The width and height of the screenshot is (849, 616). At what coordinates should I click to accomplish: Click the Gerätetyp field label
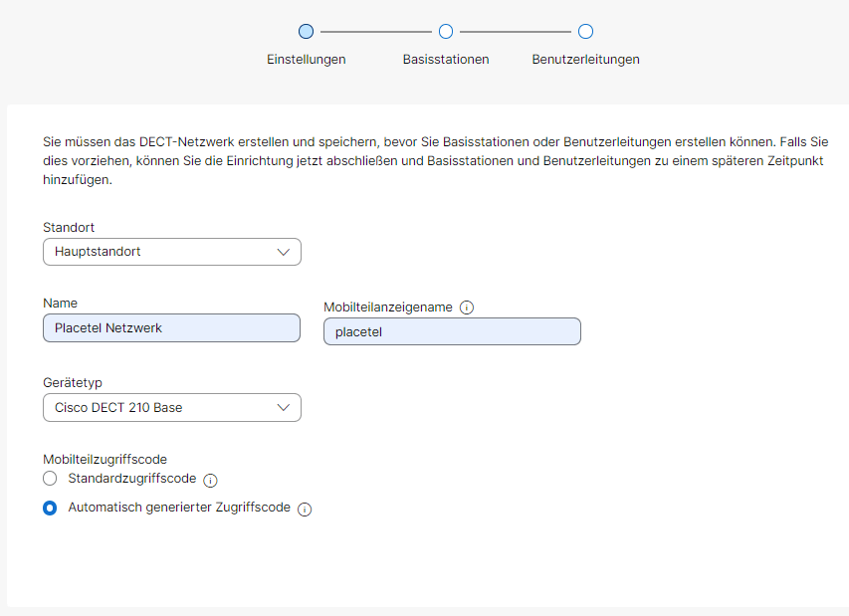pos(73,383)
